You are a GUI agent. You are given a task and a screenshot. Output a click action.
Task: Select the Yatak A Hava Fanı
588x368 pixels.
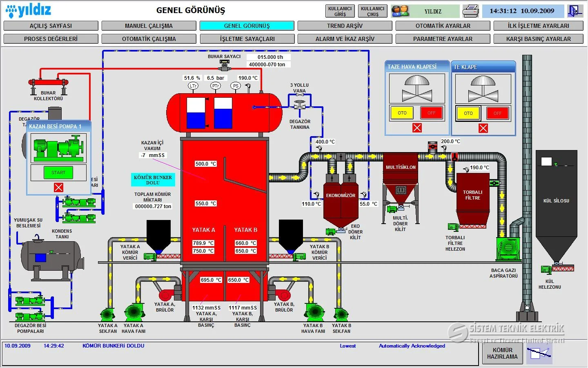click(134, 312)
